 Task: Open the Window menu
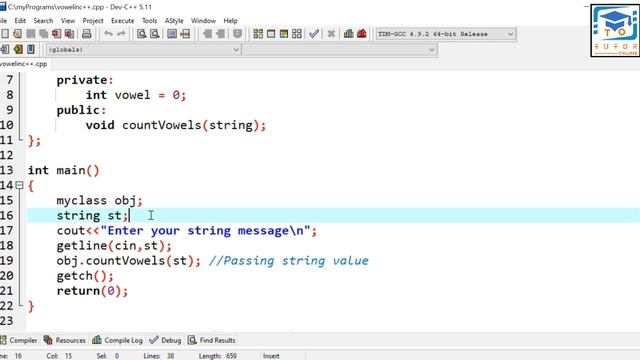coord(203,21)
